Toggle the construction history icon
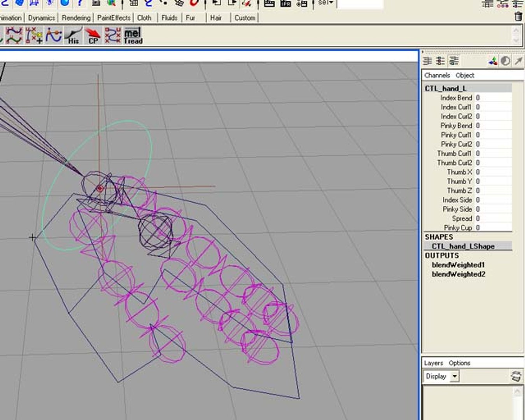 tap(247, 3)
